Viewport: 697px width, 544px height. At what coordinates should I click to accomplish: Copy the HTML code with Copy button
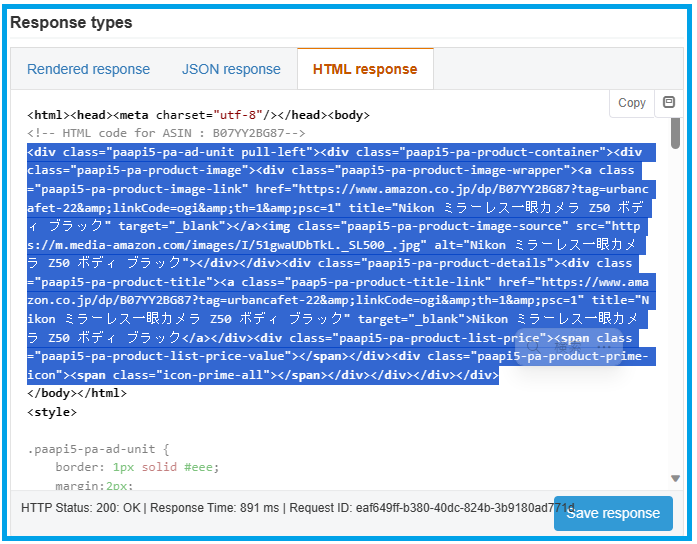coord(632,103)
